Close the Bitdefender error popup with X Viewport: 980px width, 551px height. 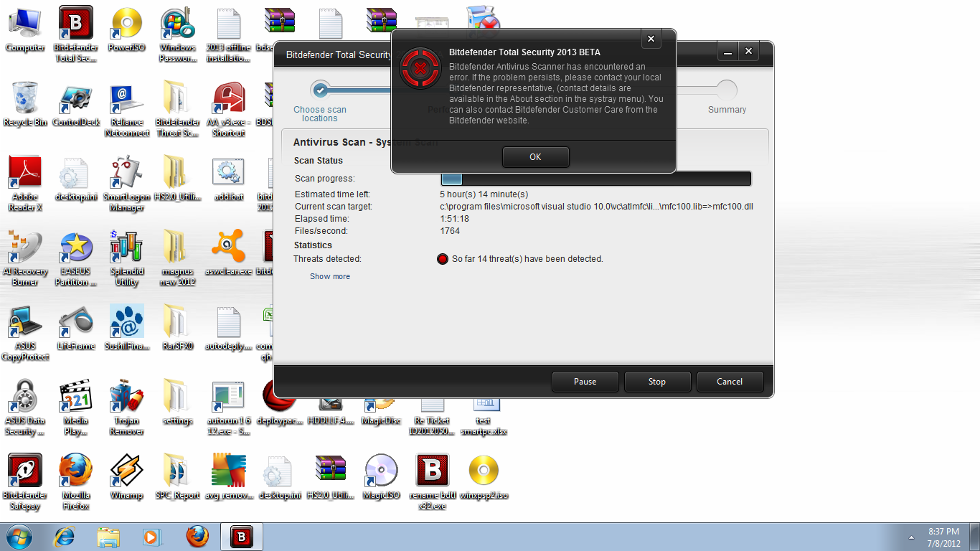click(651, 39)
